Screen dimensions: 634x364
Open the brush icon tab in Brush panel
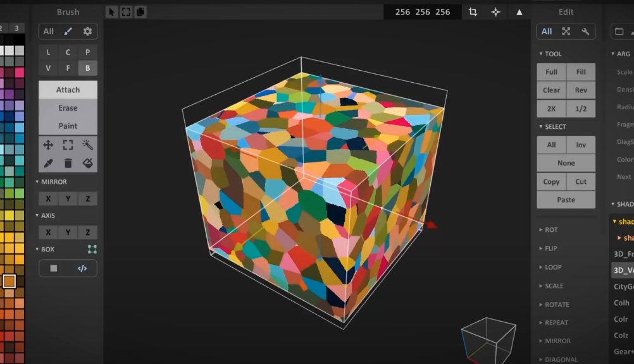68,31
